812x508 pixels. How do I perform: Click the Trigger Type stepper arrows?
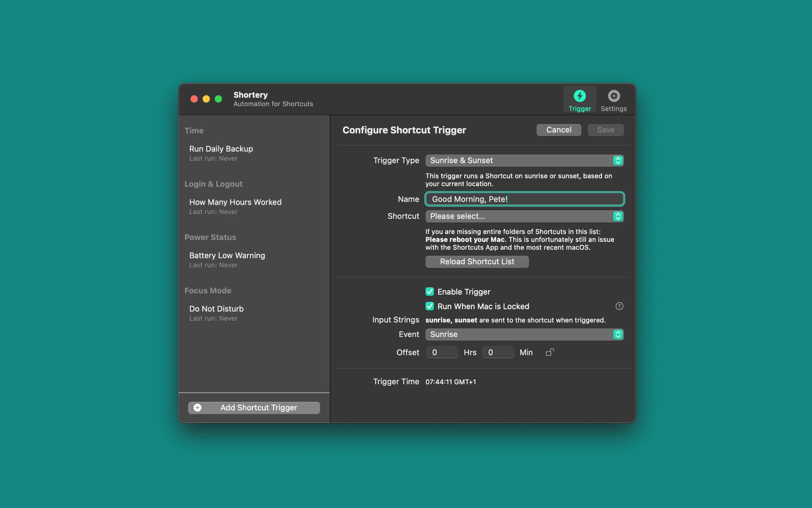[618, 161]
